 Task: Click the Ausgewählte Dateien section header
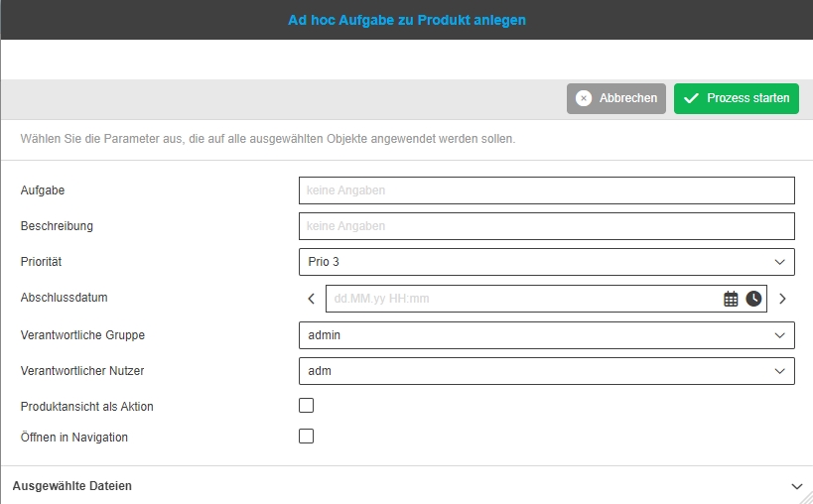[71, 486]
